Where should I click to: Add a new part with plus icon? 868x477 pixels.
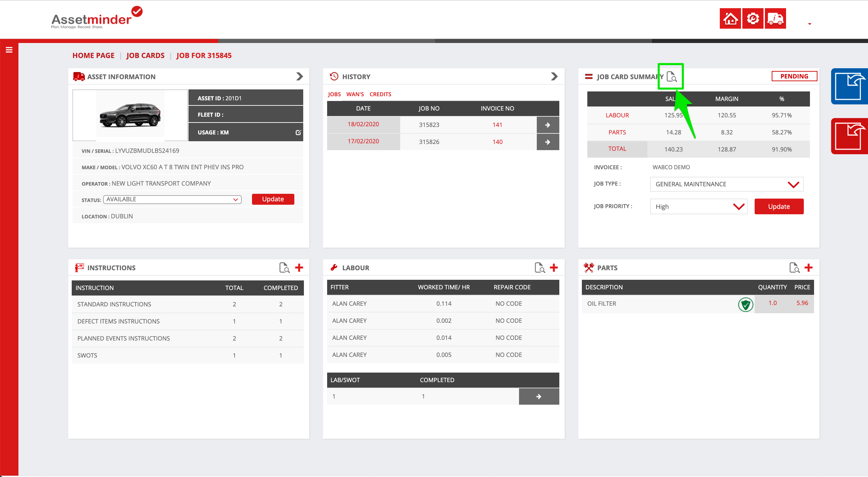point(809,268)
